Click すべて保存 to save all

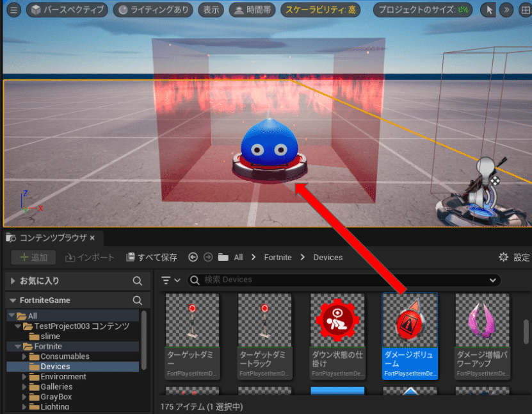[152, 258]
